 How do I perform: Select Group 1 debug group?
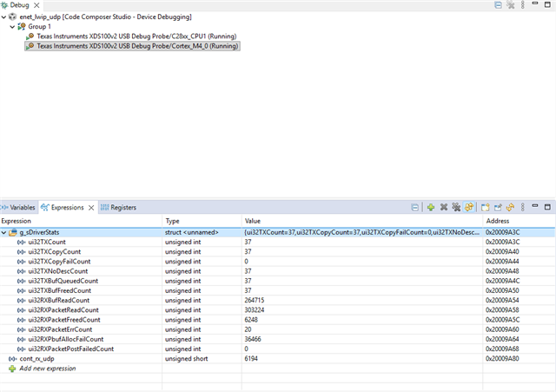click(39, 27)
